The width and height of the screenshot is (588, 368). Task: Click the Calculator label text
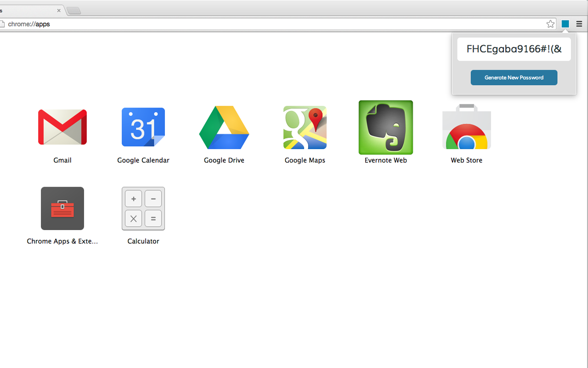pyautogui.click(x=143, y=241)
